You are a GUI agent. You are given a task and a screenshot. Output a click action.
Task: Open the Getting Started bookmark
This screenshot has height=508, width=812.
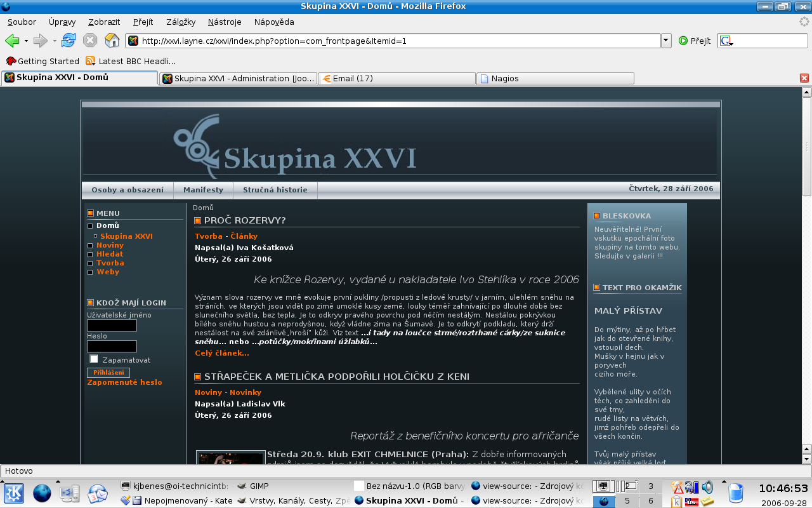(43, 61)
